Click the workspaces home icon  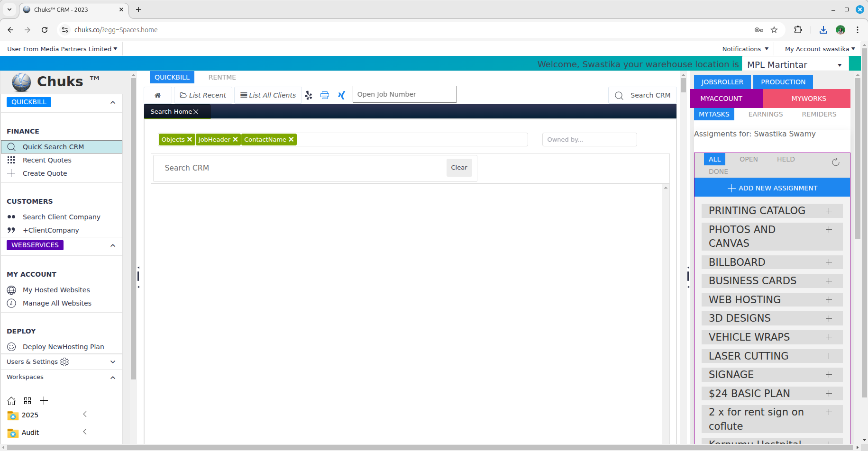11,401
